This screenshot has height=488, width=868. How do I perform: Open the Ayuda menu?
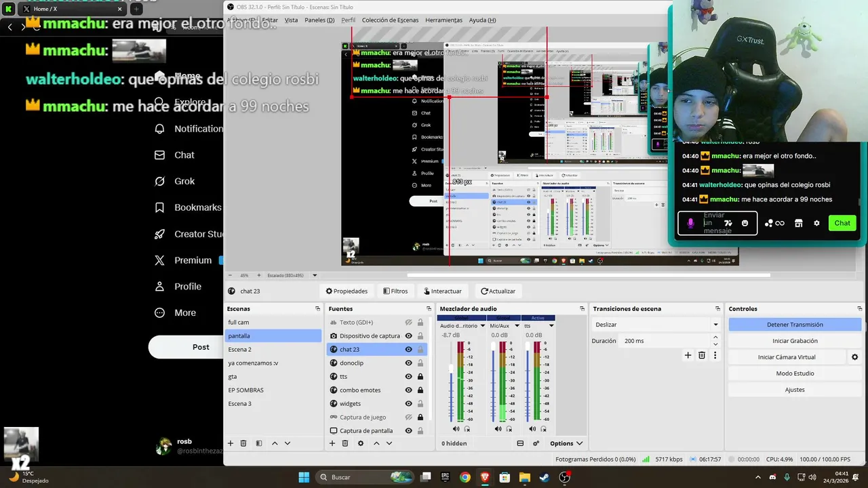pos(482,20)
